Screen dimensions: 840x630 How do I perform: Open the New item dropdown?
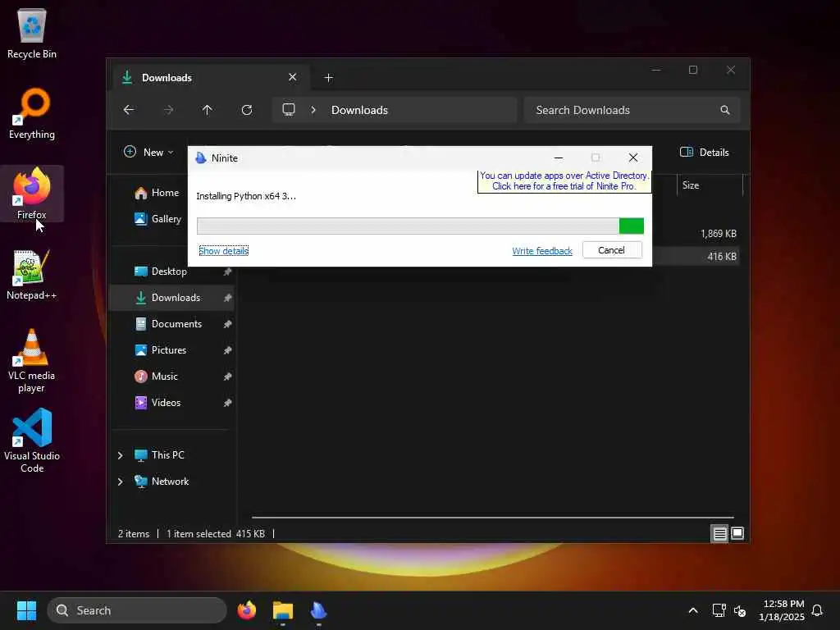click(148, 152)
